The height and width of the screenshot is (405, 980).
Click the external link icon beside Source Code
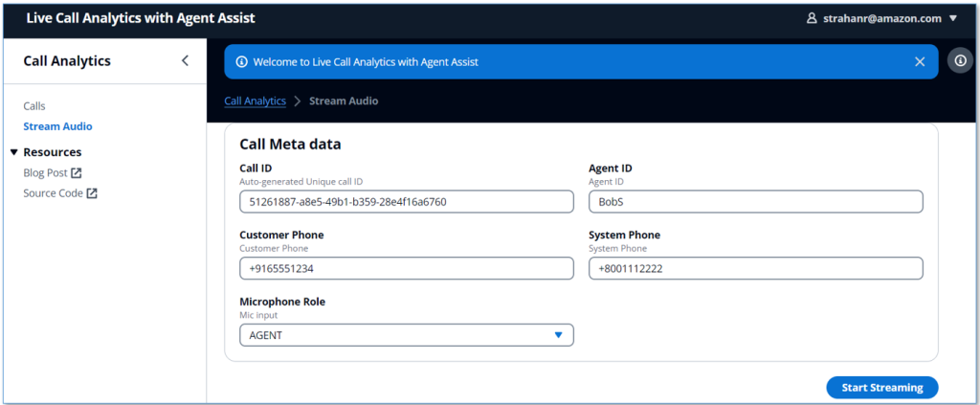click(x=92, y=193)
